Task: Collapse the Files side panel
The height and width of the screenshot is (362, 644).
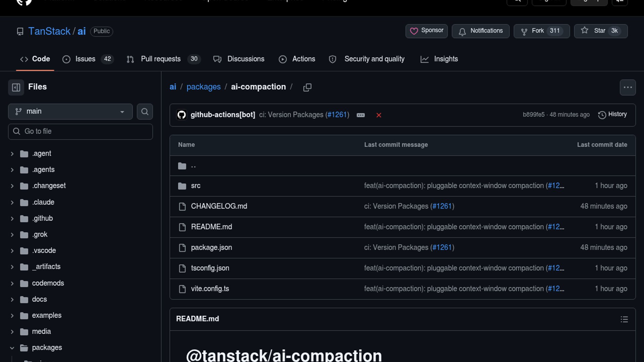Action: (16, 87)
